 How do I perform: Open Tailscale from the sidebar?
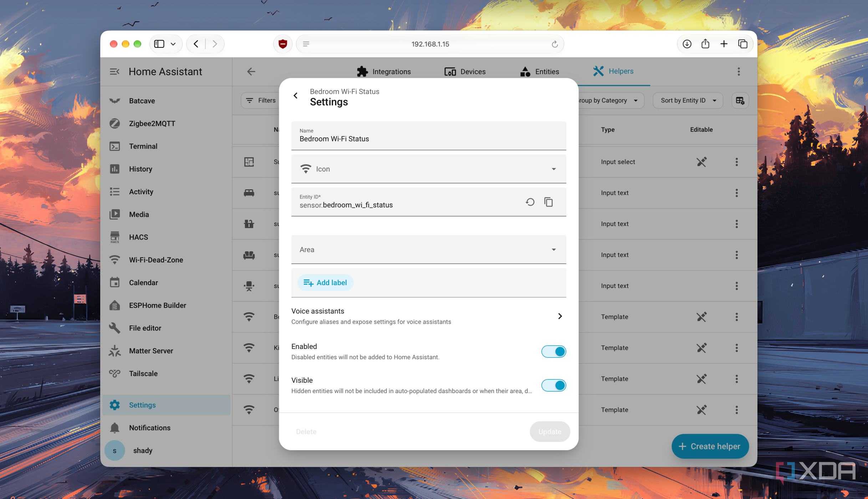coord(166,374)
